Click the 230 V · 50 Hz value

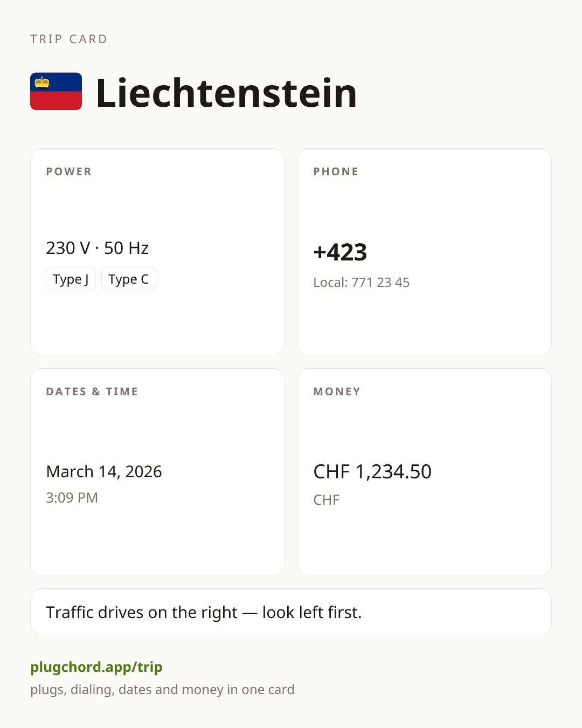pyautogui.click(x=98, y=248)
